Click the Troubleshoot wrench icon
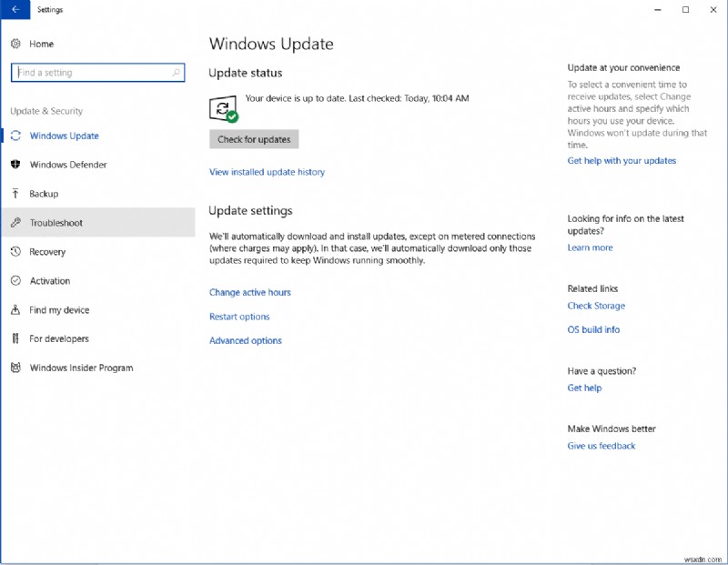Screen dimensions: 728x565 (x=15, y=223)
